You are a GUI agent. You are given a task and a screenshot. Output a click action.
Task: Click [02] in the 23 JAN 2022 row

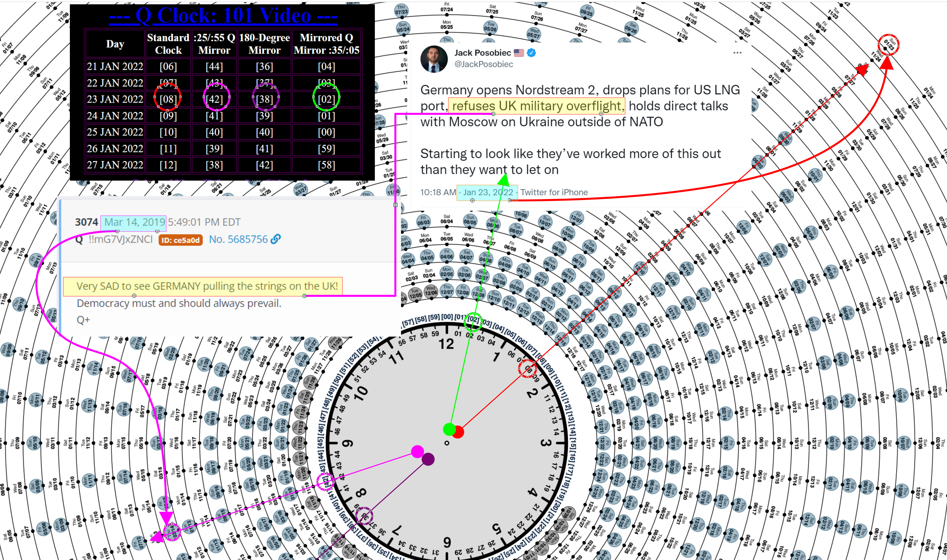point(327,99)
